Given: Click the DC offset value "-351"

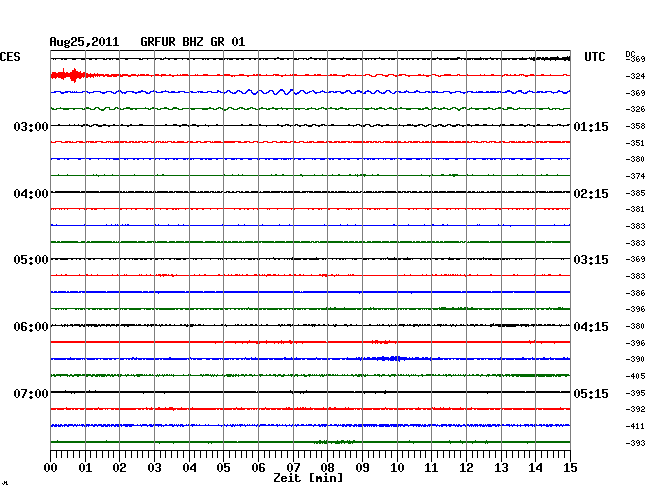Looking at the screenshot, I should [635, 143].
